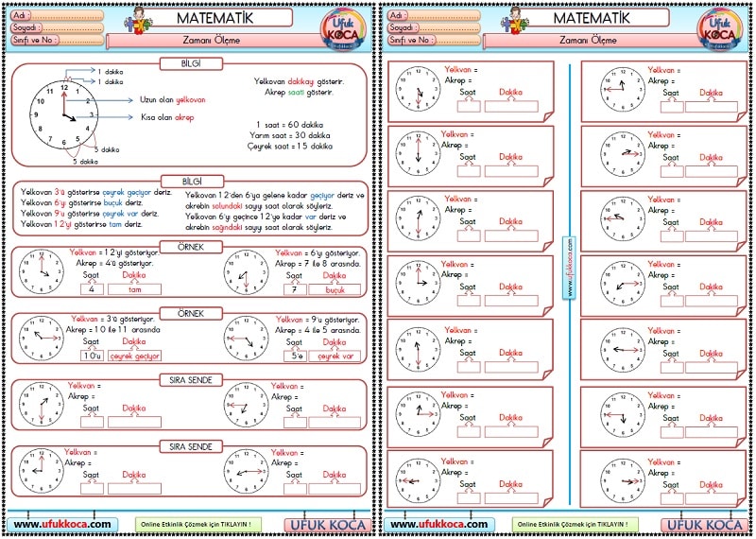The width and height of the screenshot is (756, 539).
Task: Click the Soyadı field on the left page
Action: 57,27
